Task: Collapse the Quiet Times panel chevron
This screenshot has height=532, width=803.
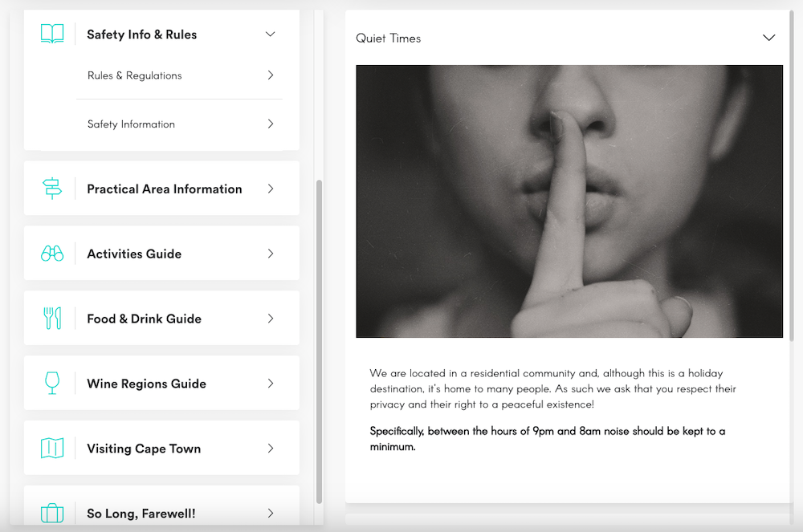Action: click(768, 38)
